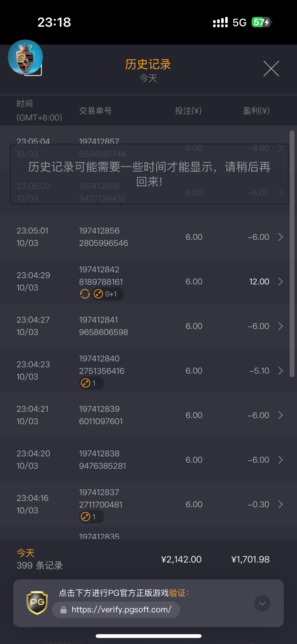This screenshot has width=297, height=644.
Task: Tap the circular refresh icon under 8189788161
Action: tap(85, 294)
